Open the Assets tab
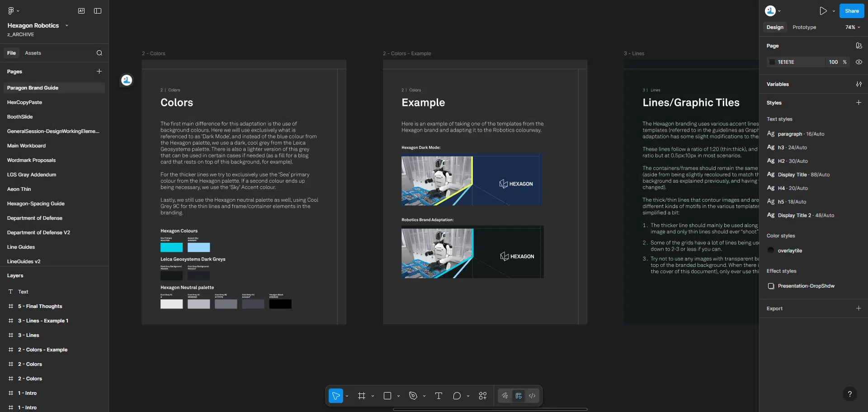The image size is (868, 412). (x=33, y=53)
